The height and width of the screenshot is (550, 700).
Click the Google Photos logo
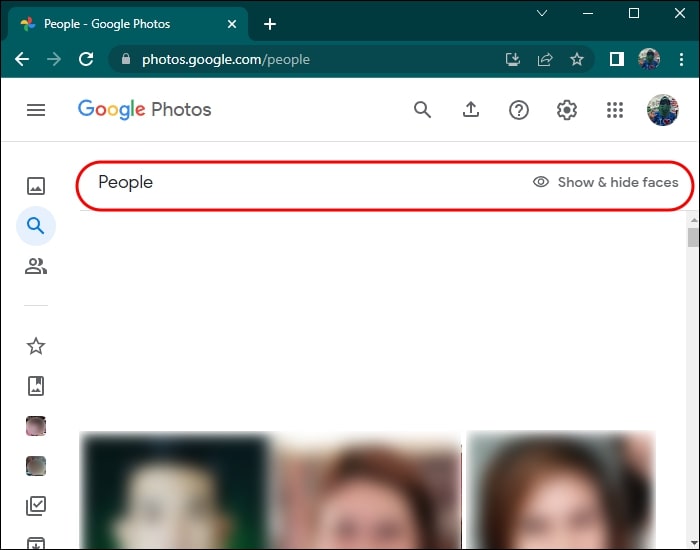pyautogui.click(x=144, y=110)
